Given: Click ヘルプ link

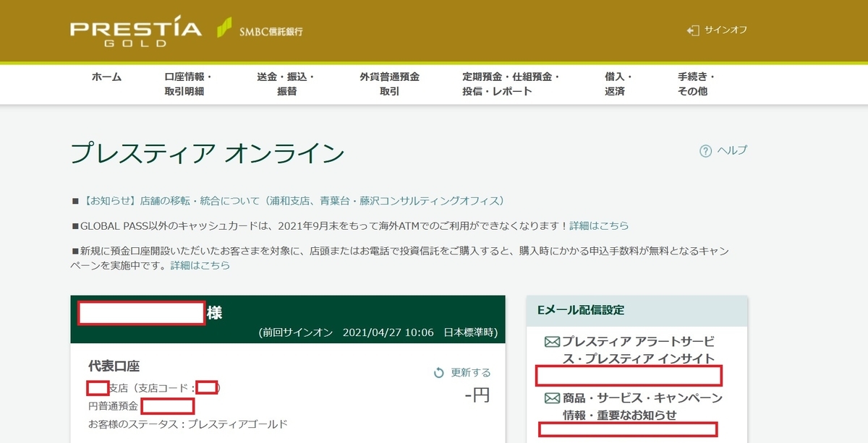Looking at the screenshot, I should point(732,150).
